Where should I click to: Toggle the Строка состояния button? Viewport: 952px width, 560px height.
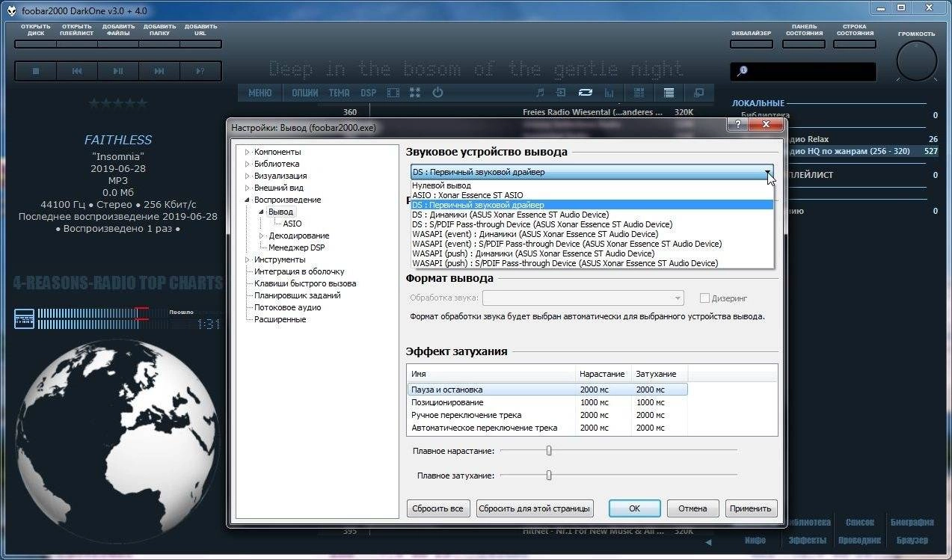855,44
